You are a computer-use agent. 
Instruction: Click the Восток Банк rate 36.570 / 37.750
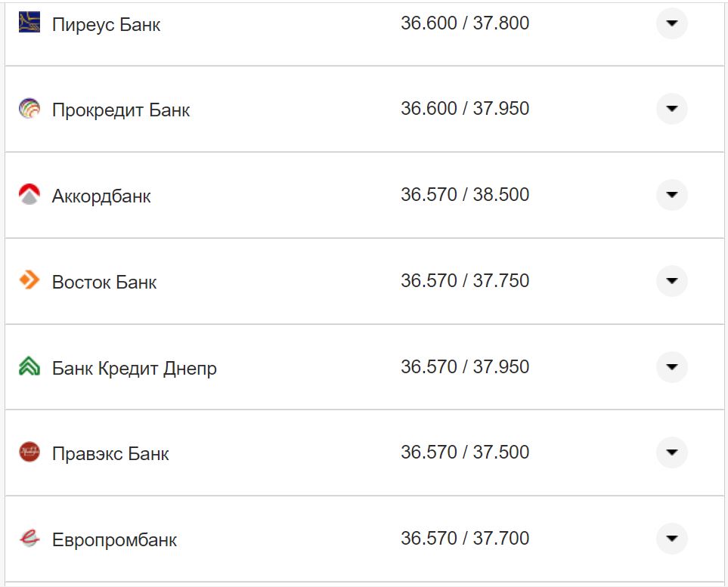[x=464, y=281]
